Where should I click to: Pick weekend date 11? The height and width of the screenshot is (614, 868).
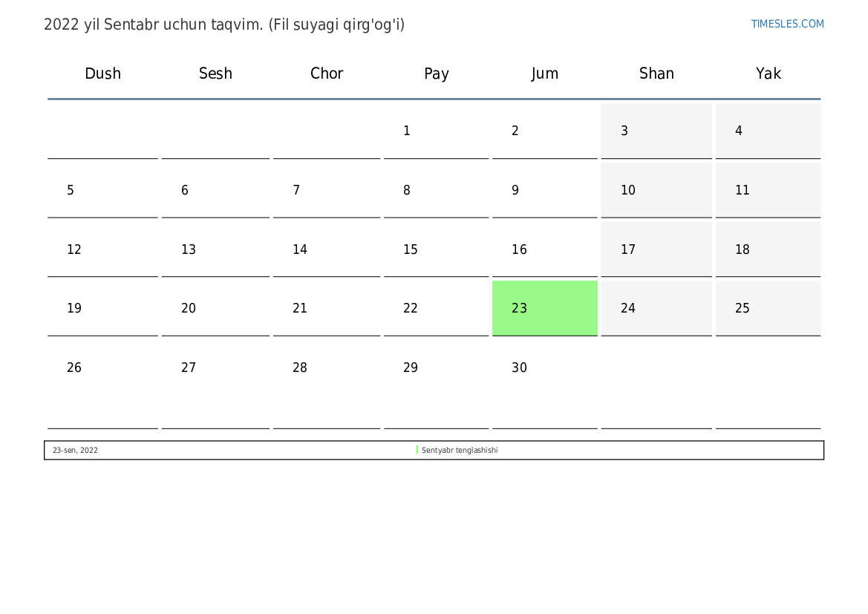coord(769,191)
